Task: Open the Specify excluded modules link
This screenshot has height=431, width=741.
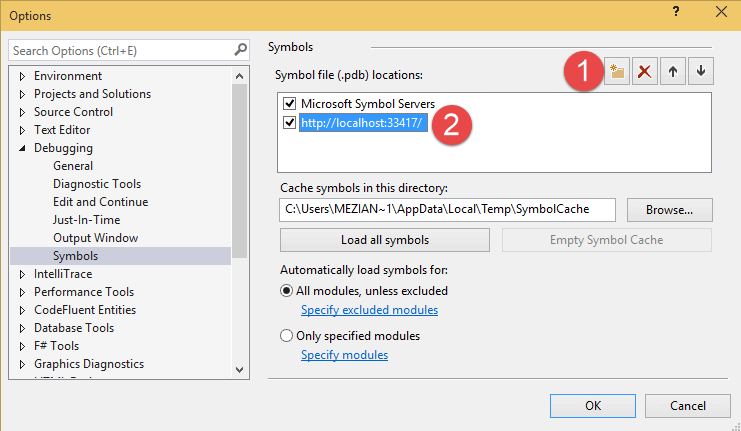Action: coord(369,310)
